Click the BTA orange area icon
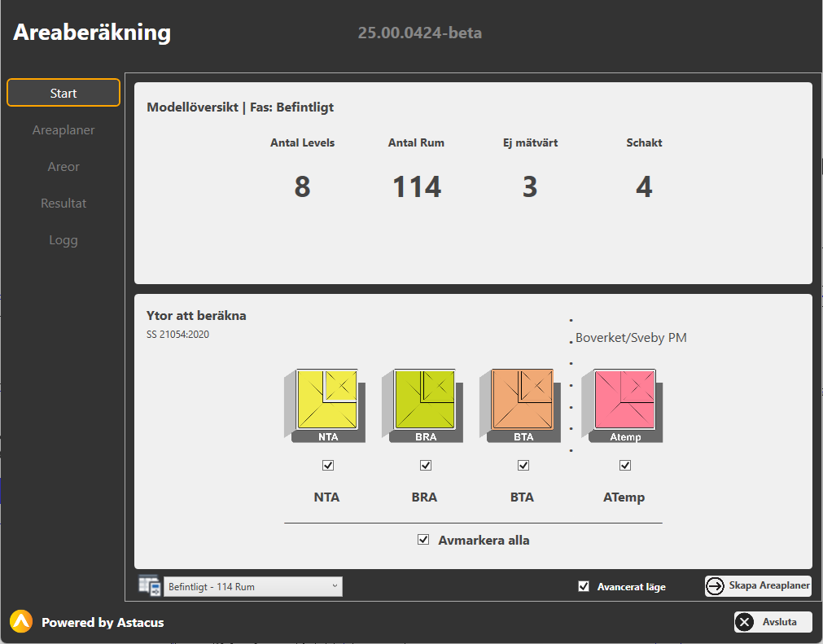This screenshot has width=823, height=644. [520, 405]
